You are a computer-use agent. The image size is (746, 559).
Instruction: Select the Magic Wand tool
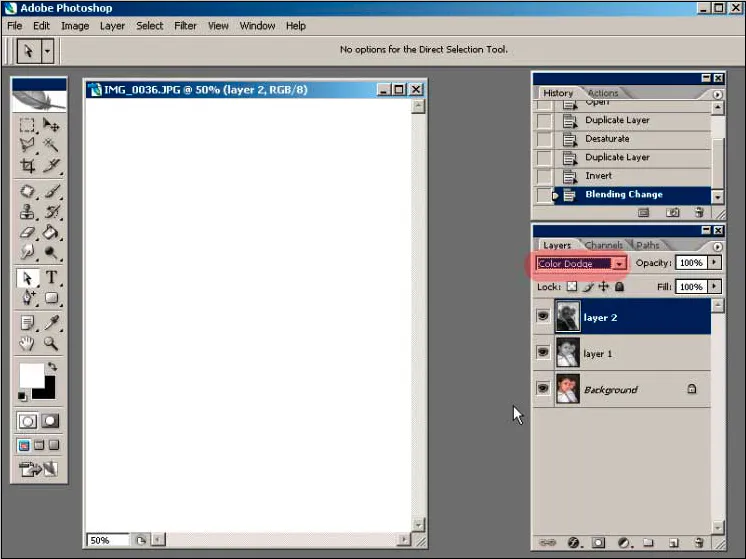(51, 145)
